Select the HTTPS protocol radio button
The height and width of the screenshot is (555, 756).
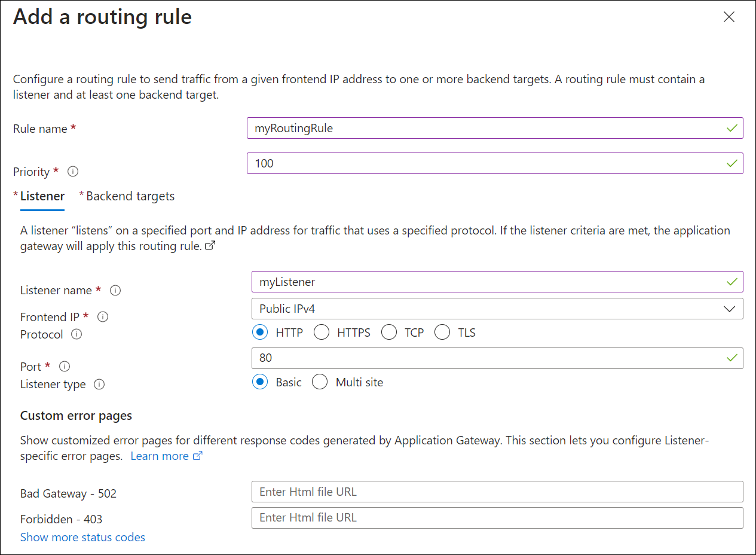[322, 332]
